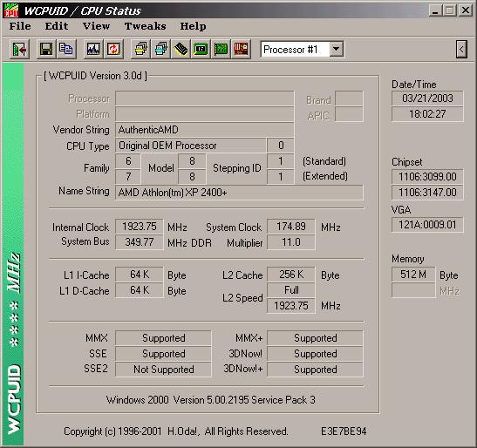477x448 pixels.
Task: Click the yellow stacked windows icon
Action: [x=141, y=49]
